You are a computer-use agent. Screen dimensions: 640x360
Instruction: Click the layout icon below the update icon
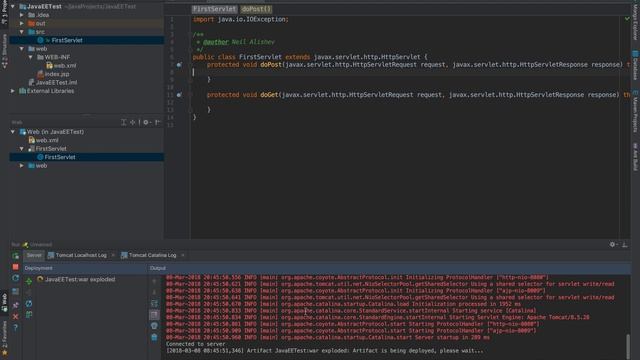coord(16,291)
